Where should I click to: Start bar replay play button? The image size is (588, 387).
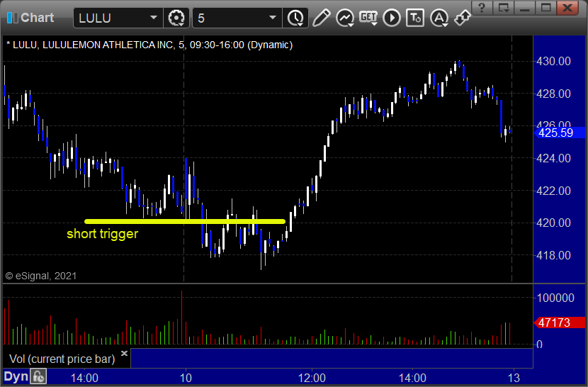point(392,18)
